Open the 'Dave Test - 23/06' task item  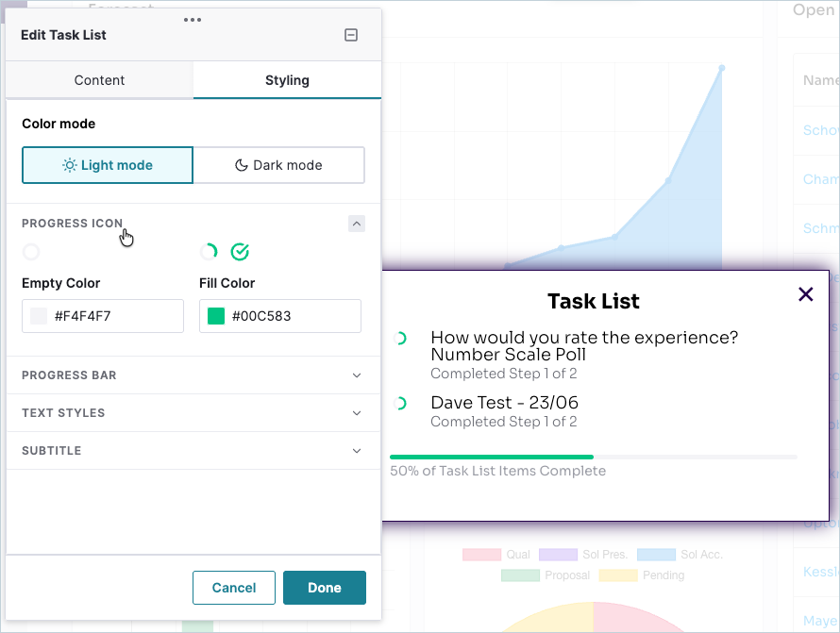505,403
